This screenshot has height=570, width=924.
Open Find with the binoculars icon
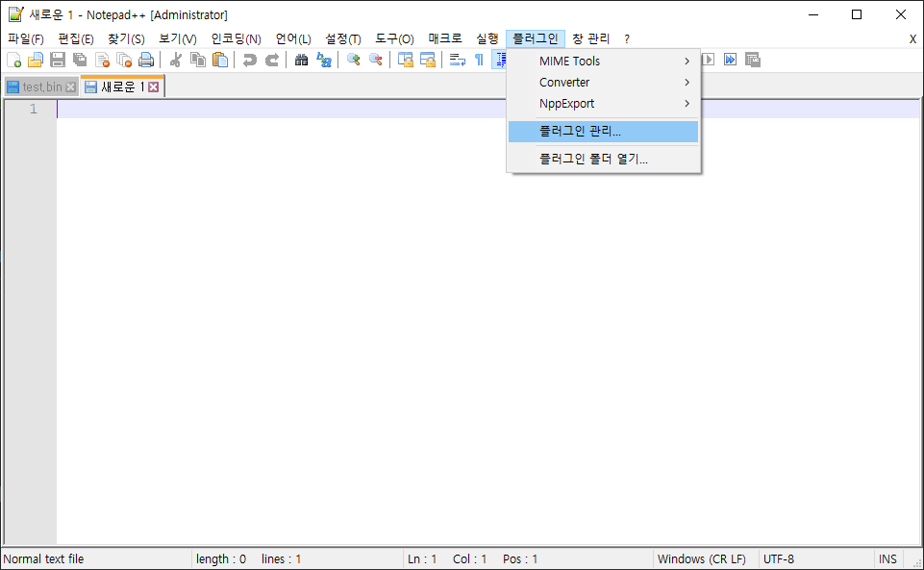[301, 60]
